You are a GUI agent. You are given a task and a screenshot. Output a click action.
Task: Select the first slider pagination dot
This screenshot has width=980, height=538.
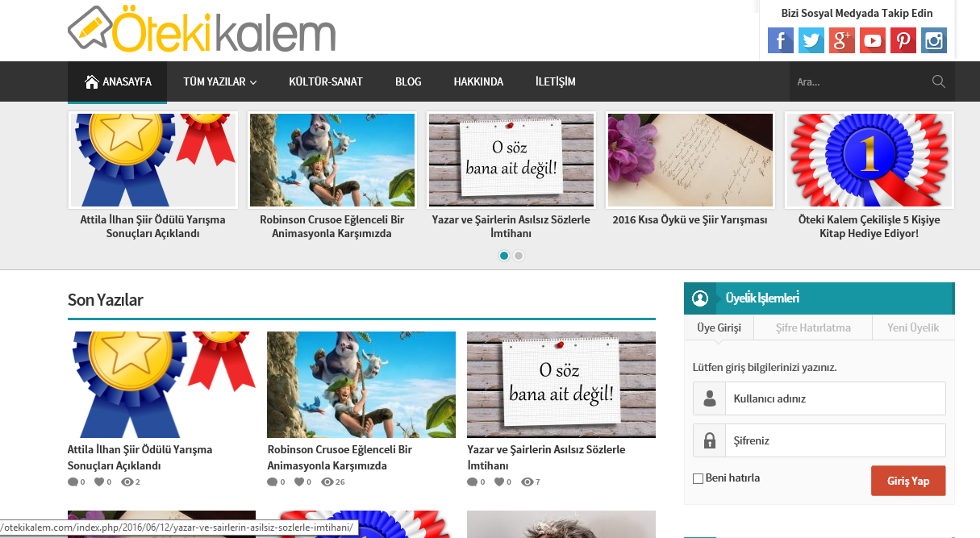[504, 256]
